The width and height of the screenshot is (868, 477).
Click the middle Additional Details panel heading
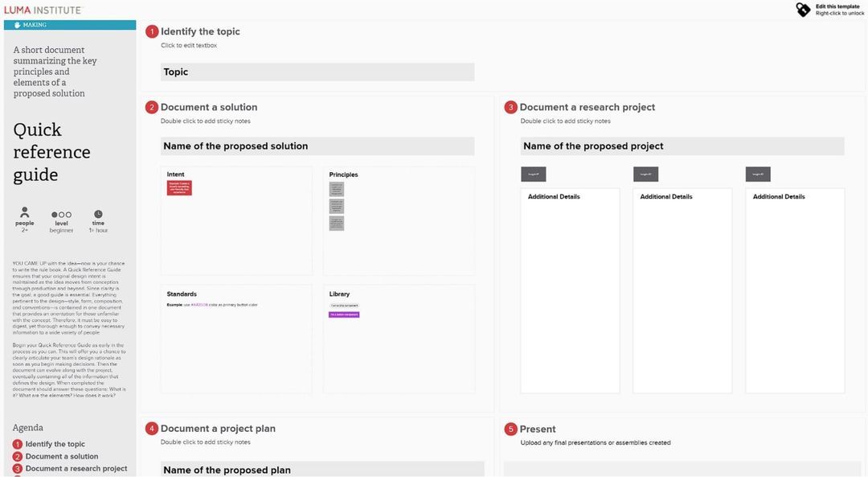pos(666,197)
